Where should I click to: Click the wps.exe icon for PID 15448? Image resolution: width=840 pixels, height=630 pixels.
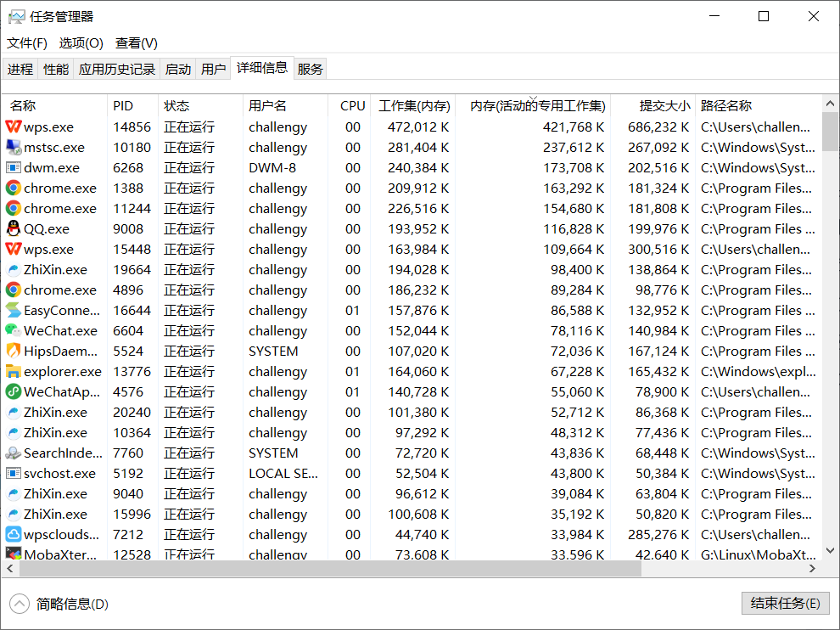pyautogui.click(x=14, y=250)
